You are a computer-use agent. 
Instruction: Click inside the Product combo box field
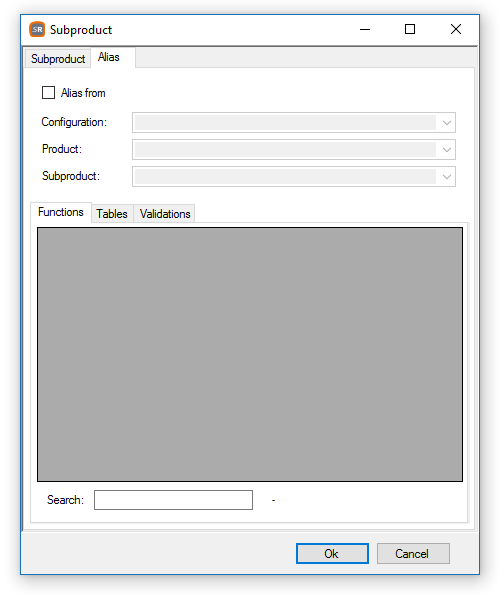coord(294,150)
